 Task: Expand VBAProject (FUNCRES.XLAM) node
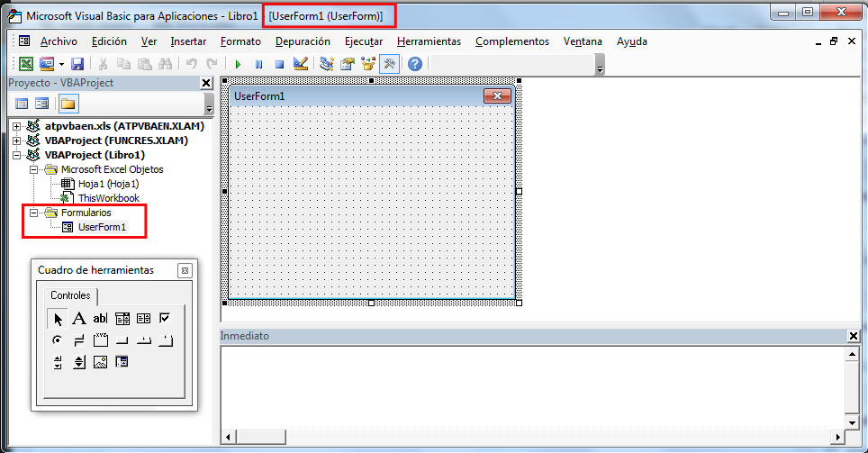(x=16, y=140)
